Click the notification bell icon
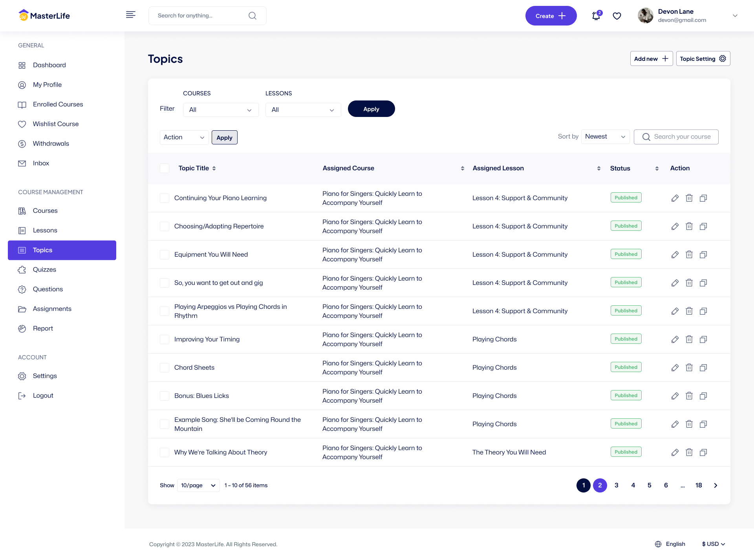This screenshot has height=560, width=754. tap(596, 16)
